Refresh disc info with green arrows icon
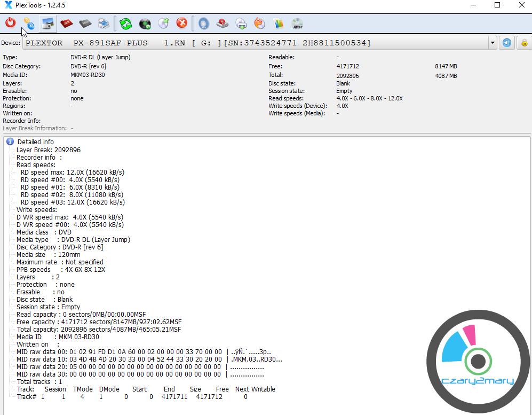The width and height of the screenshot is (532, 415). point(126,24)
